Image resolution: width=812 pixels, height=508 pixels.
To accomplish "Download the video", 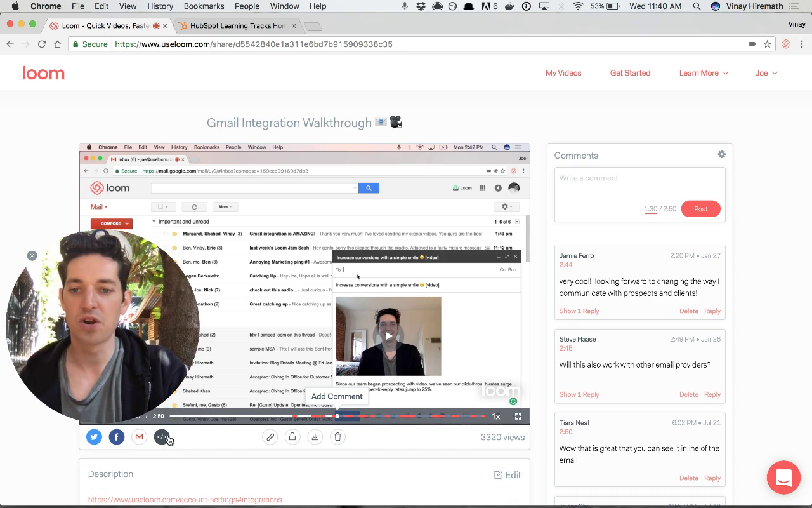I will tap(315, 437).
